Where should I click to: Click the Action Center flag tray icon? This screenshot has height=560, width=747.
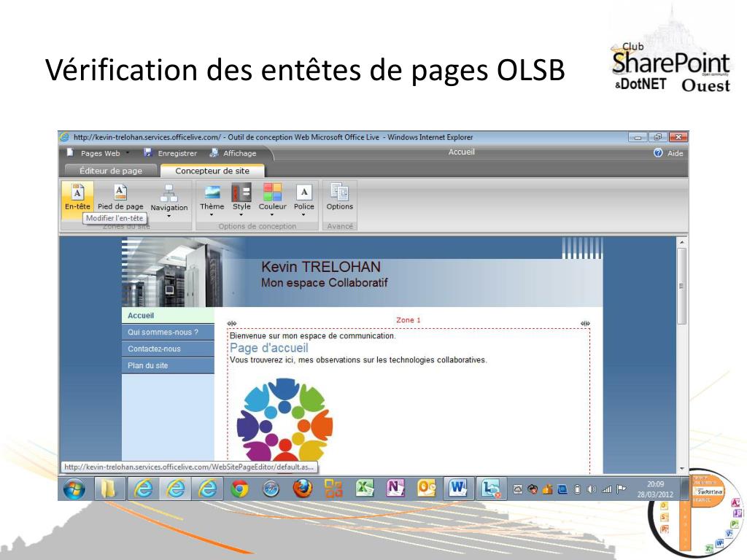pos(622,489)
